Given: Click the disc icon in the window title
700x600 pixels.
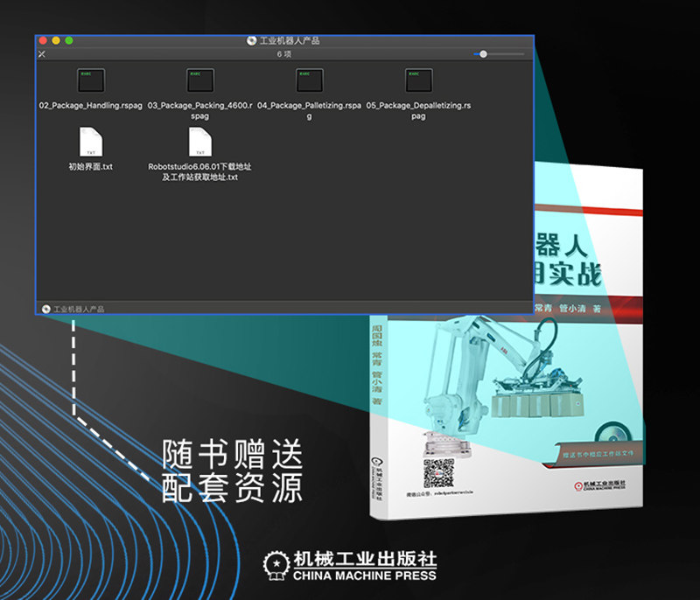Looking at the screenshot, I should pyautogui.click(x=252, y=40).
